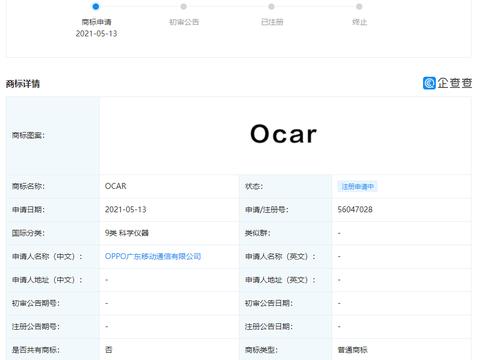Viewport: 480px width, 360px height.
Task: Click the 是否共有商标 field label
Action: (x=36, y=350)
